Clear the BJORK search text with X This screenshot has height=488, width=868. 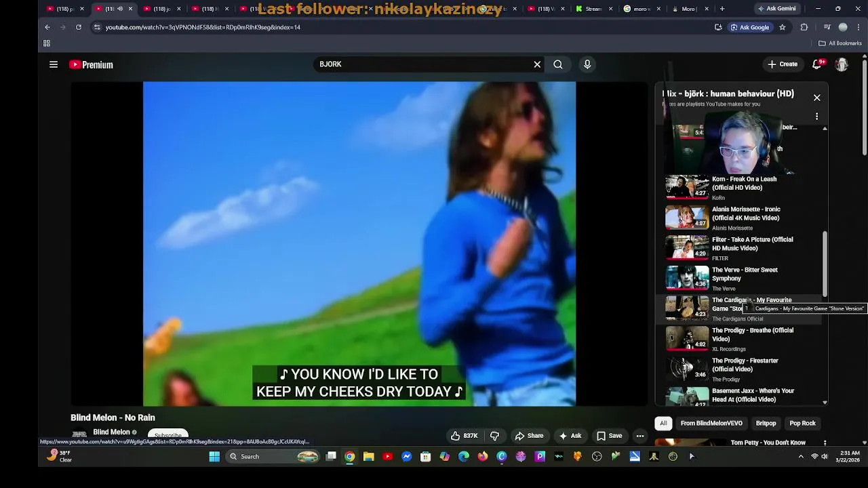pyautogui.click(x=537, y=64)
